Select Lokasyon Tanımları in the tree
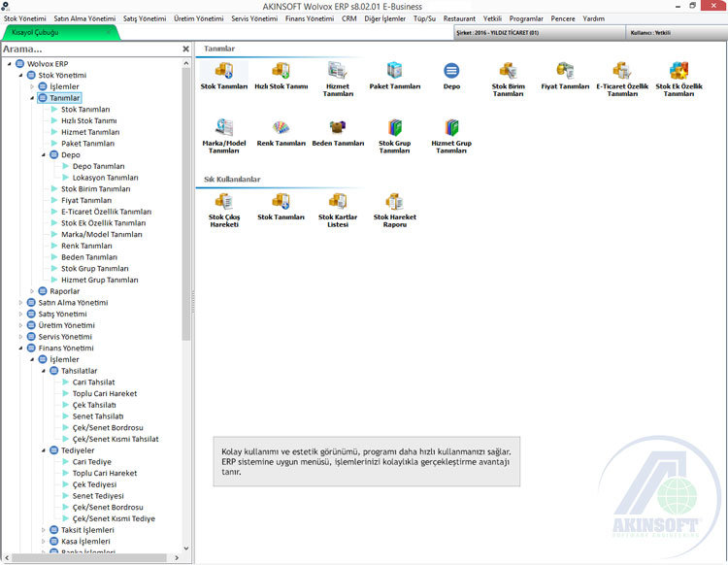Viewport: 728px width, 565px height. pos(105,178)
